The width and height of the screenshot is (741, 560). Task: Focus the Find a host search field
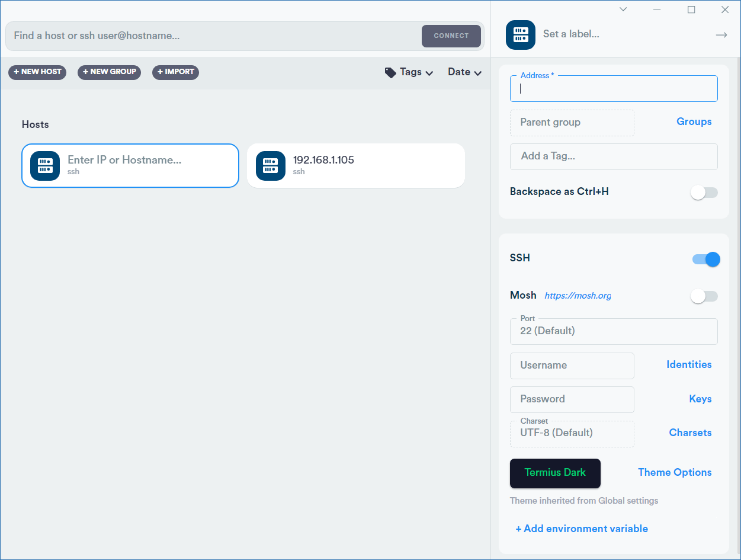click(214, 36)
